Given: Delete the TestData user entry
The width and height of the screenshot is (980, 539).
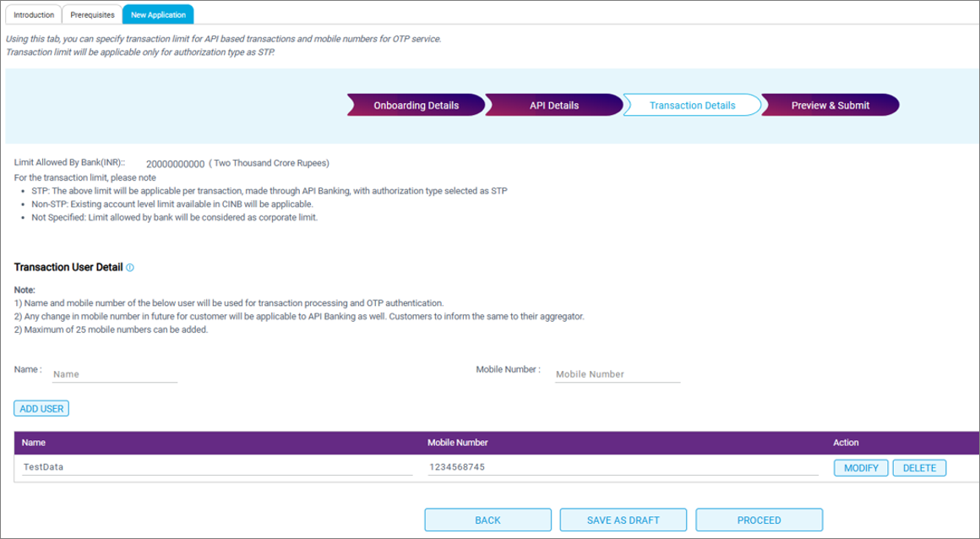Looking at the screenshot, I should [x=919, y=468].
